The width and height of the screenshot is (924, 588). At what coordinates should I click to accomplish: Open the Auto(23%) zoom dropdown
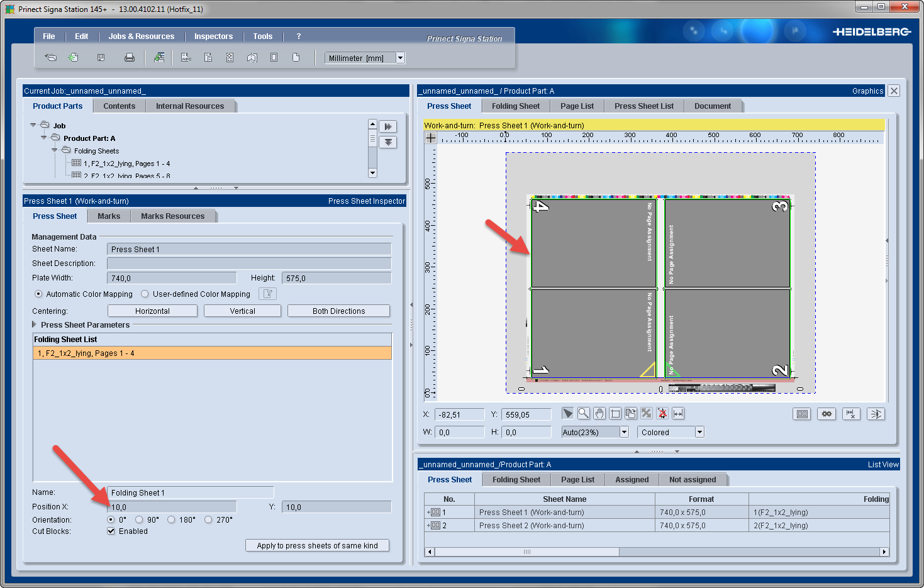tap(624, 432)
